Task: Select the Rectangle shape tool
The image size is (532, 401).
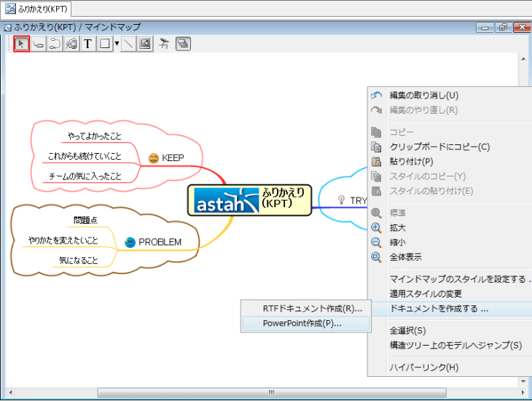Action: pyautogui.click(x=104, y=44)
